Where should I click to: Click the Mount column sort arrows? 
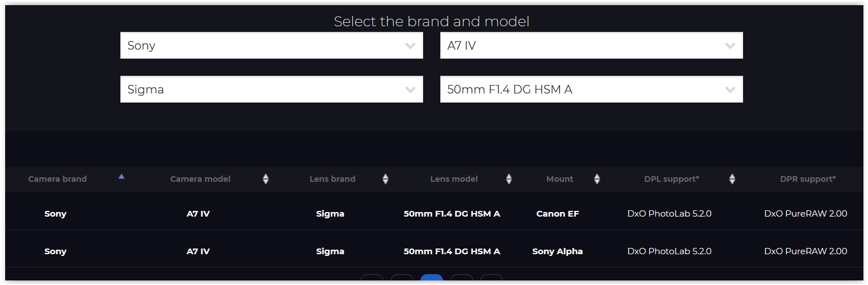tap(597, 179)
